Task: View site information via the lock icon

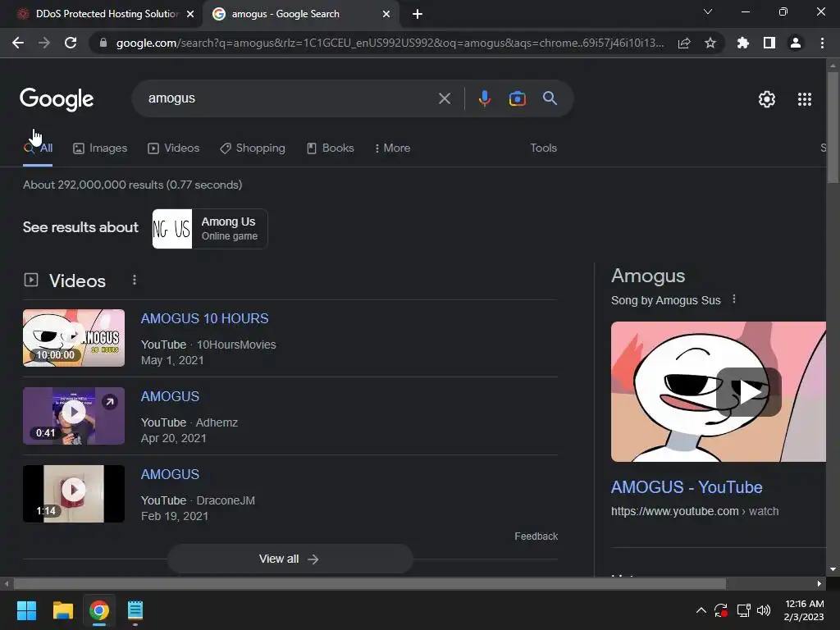Action: [103, 43]
